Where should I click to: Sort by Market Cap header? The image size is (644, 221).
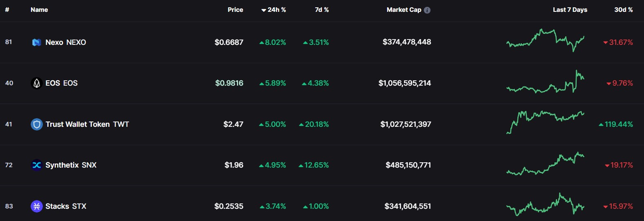(403, 10)
